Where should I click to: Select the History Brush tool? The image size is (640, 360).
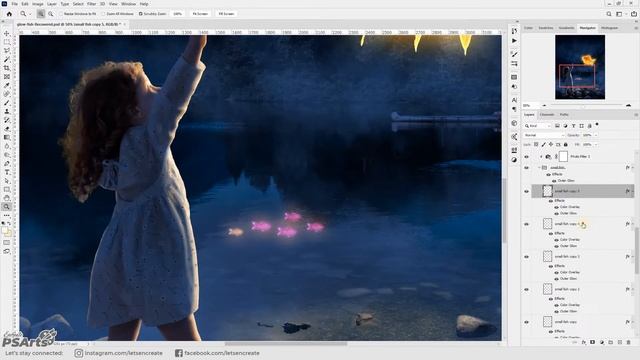[7, 120]
